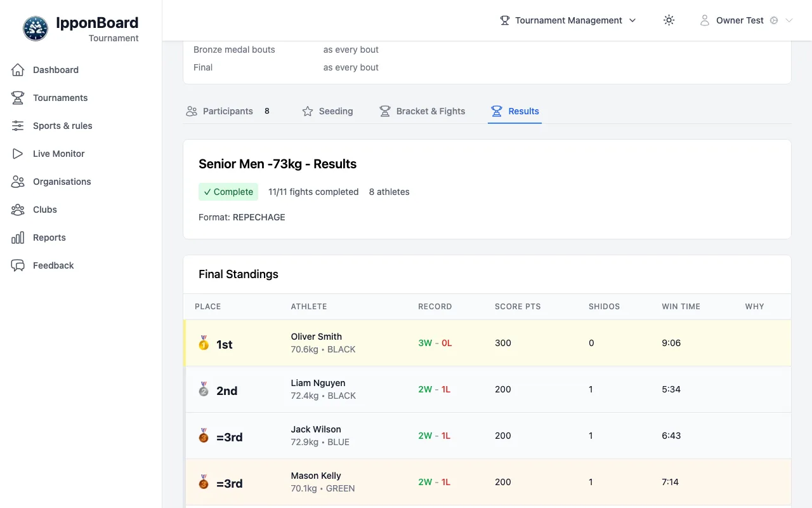Click the 3W - 0L record
Screen dimensions: 812x508
[x=435, y=343]
